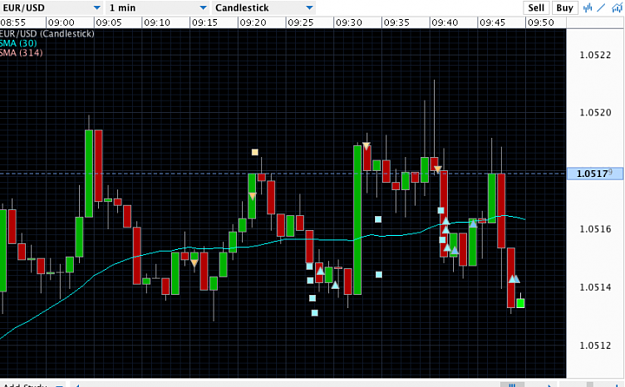Click the Buy button

point(564,8)
